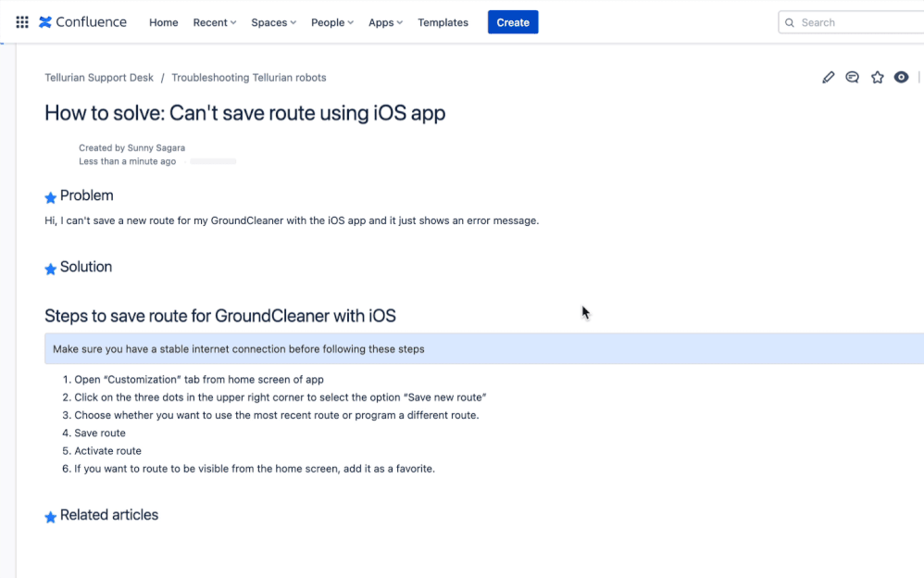
Task: Expand the Recent dropdown menu
Action: (x=215, y=22)
